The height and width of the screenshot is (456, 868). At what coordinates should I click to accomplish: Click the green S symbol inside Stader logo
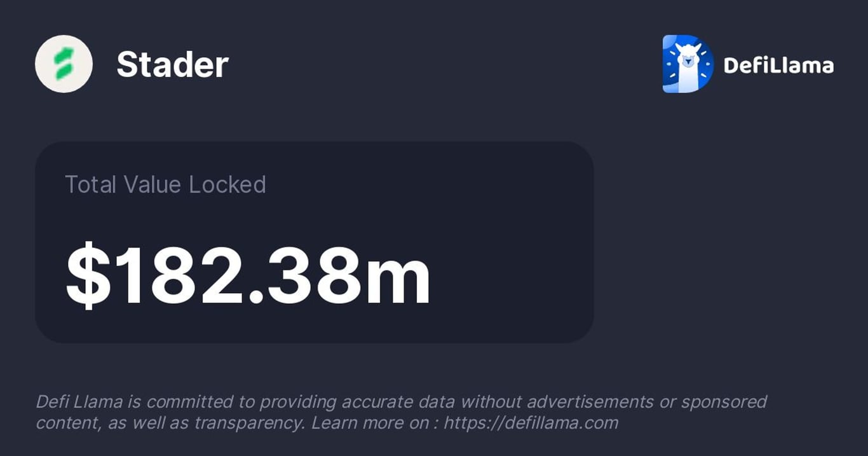pyautogui.click(x=64, y=65)
